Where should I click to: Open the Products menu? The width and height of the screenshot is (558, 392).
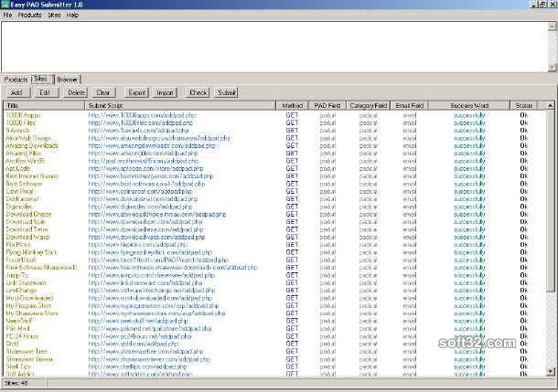point(30,16)
